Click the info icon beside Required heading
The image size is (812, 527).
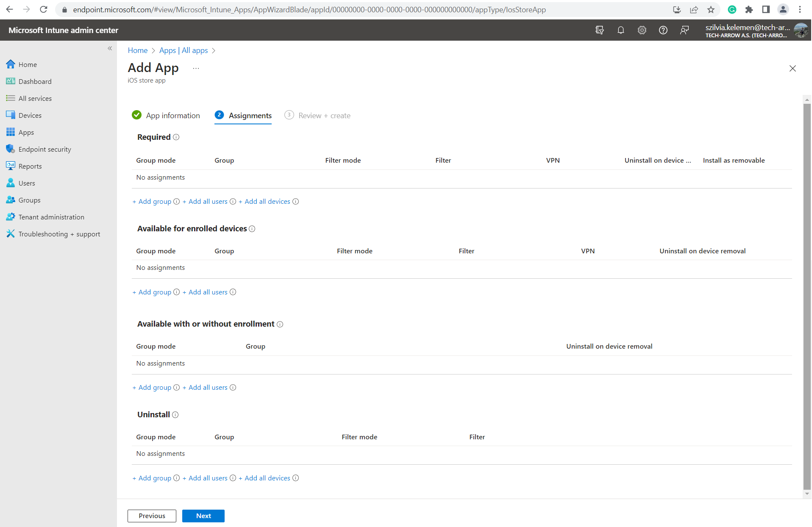point(176,137)
